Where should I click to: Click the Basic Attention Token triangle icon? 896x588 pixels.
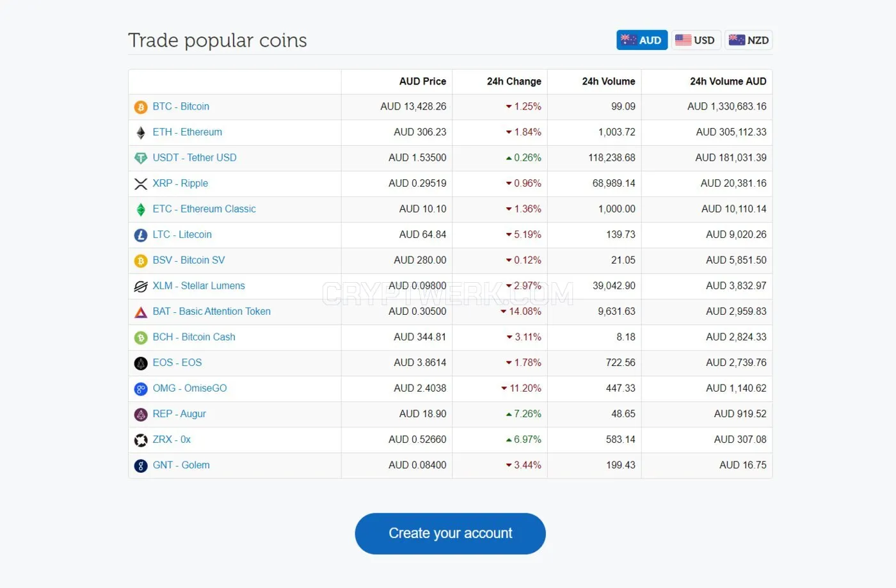(141, 312)
